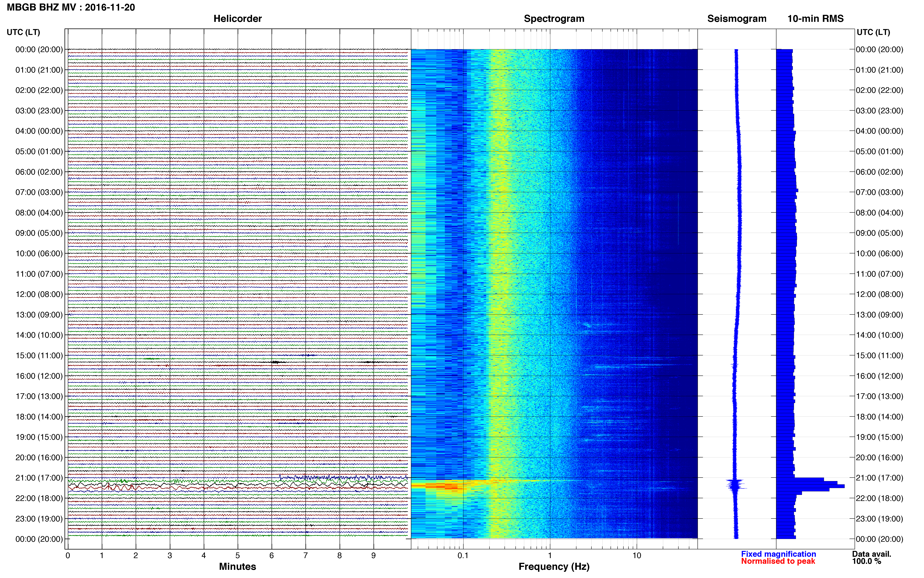This screenshot has height=578, width=924.
Task: Click the RMS-side '16:00 (12:00)' time label
Action: 879,376
